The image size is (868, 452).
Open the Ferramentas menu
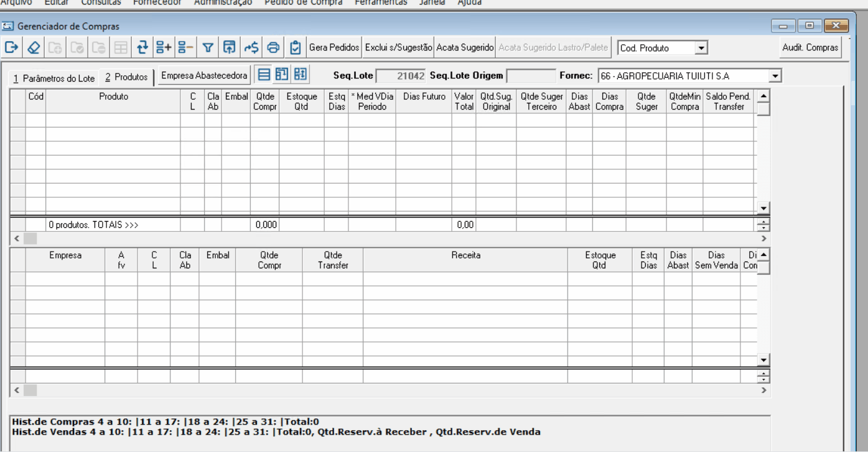tap(381, 2)
